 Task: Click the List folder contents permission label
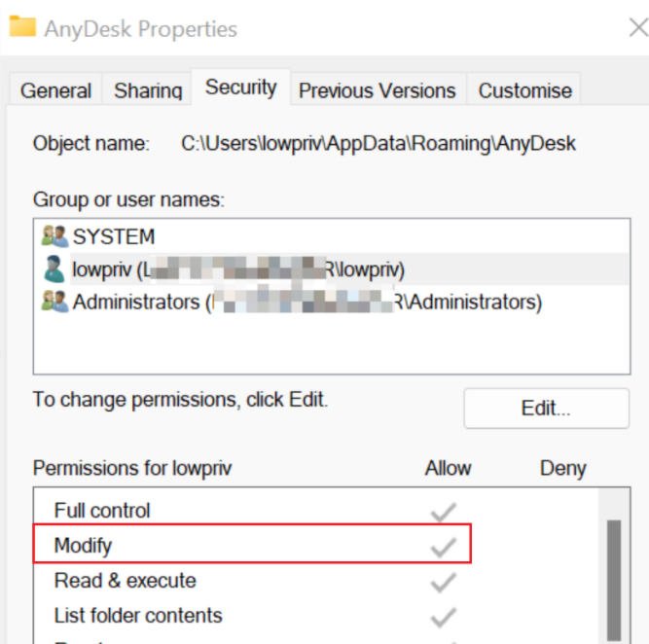coord(138,616)
